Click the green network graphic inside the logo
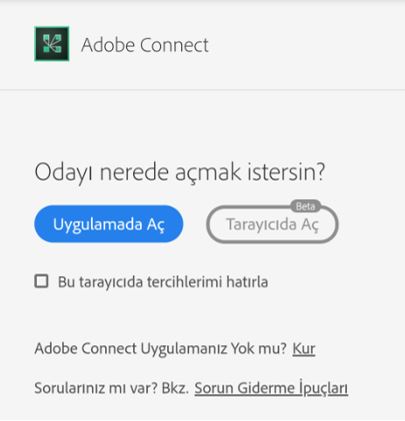405x421 pixels. pyautogui.click(x=52, y=44)
